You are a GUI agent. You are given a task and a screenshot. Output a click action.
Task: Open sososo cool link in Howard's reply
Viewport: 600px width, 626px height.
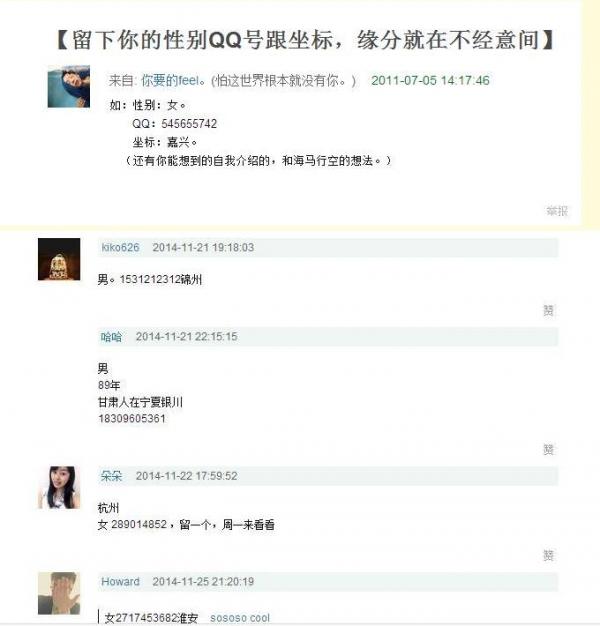click(240, 618)
